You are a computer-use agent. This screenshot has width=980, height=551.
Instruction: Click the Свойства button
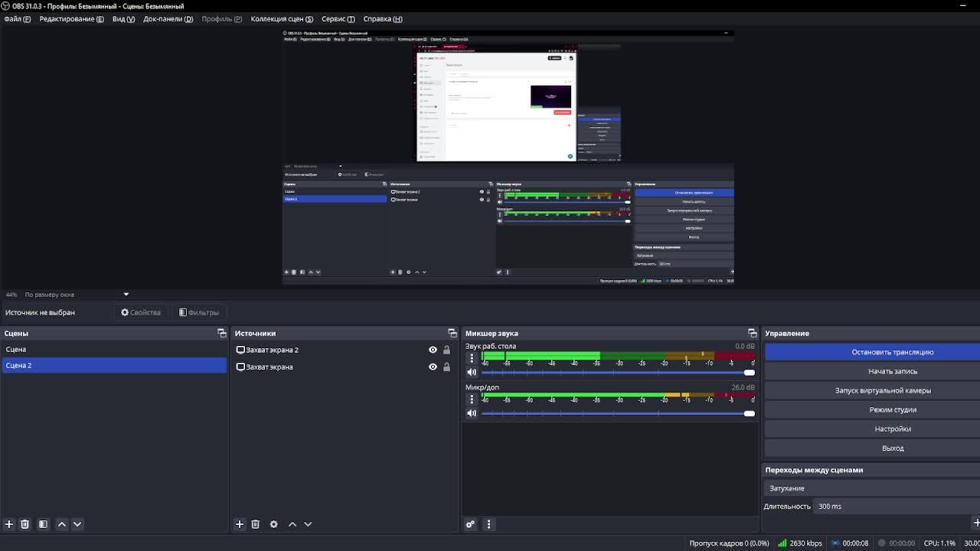click(141, 312)
